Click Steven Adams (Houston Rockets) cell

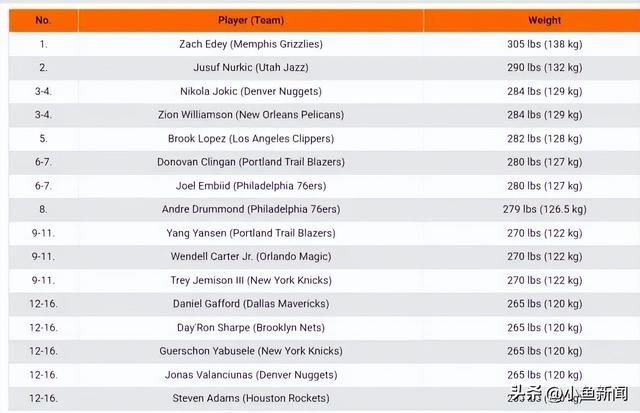pyautogui.click(x=250, y=398)
